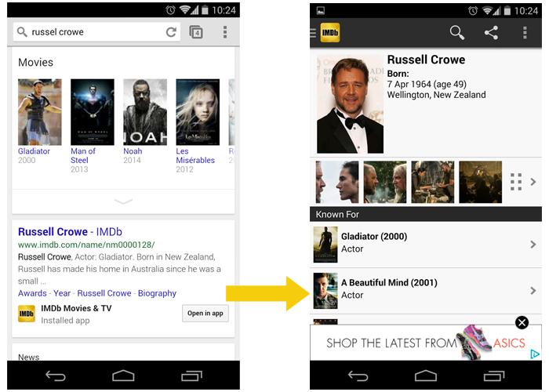The height and width of the screenshot is (392, 549).
Task: Tap the Wi-Fi icon in the right status bar
Action: pyautogui.click(x=486, y=11)
